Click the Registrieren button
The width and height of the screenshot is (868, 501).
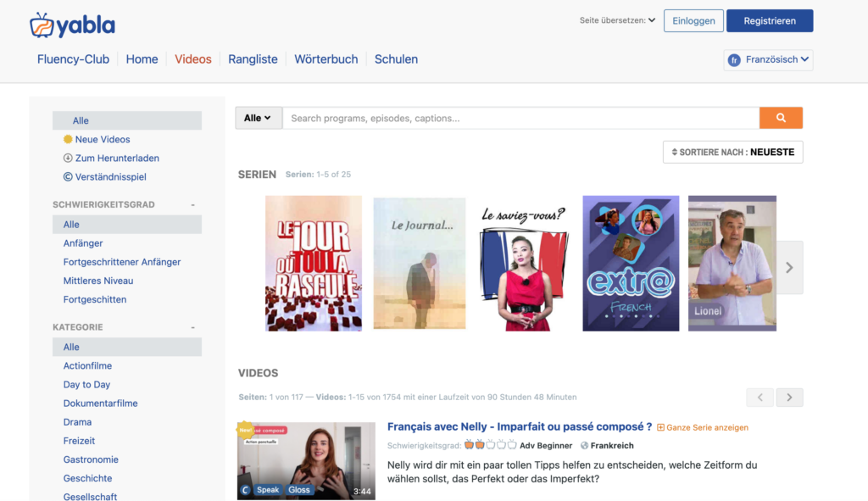(769, 21)
